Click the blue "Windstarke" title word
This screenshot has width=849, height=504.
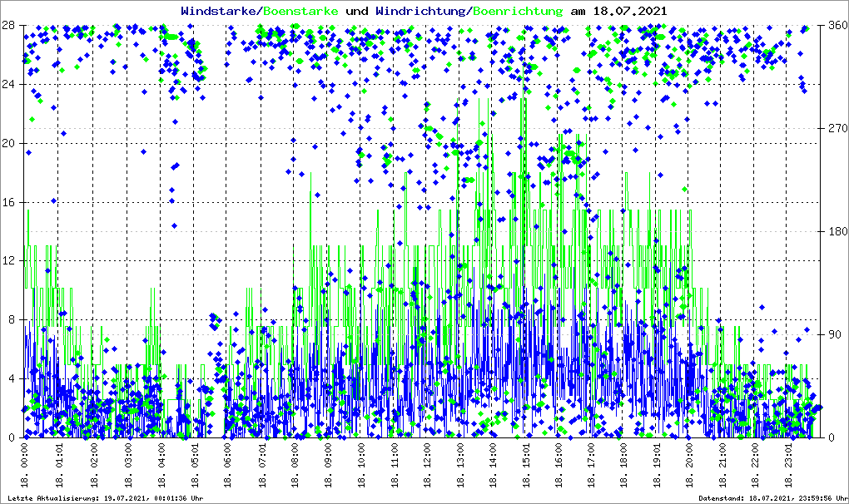pyautogui.click(x=220, y=11)
